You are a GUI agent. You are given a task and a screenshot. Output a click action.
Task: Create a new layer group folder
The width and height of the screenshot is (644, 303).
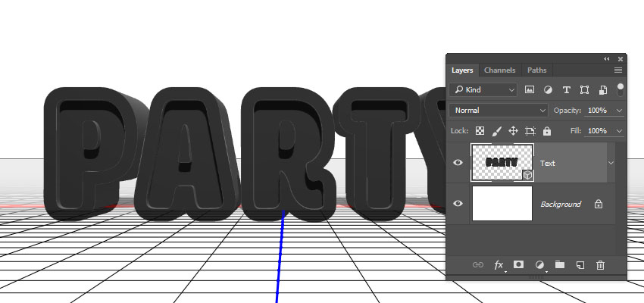click(x=560, y=265)
